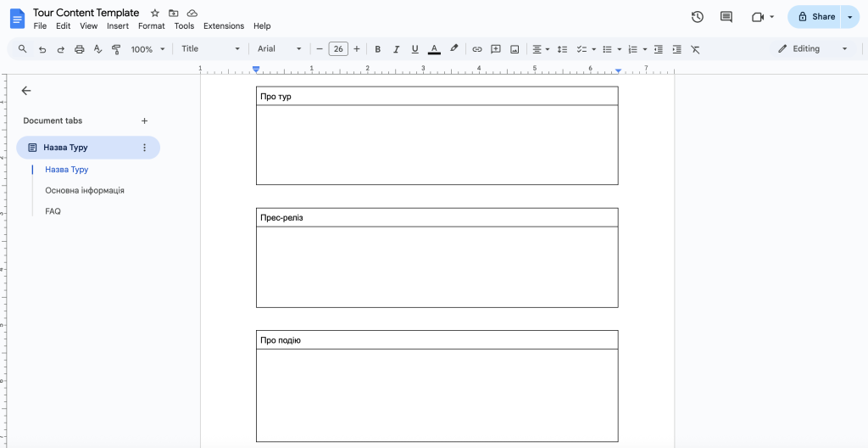Viewport: 868px width, 448px height.
Task: Open version history clock icon
Action: click(x=698, y=17)
